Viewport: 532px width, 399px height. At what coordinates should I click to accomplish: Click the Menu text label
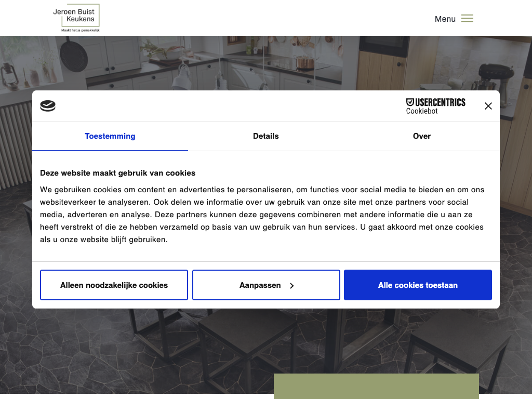(445, 19)
